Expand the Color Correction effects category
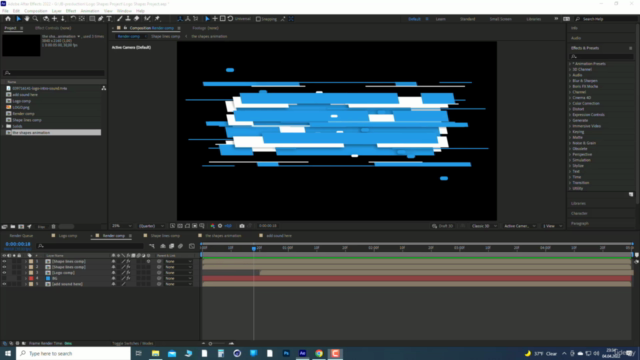640x360 pixels. (570, 103)
